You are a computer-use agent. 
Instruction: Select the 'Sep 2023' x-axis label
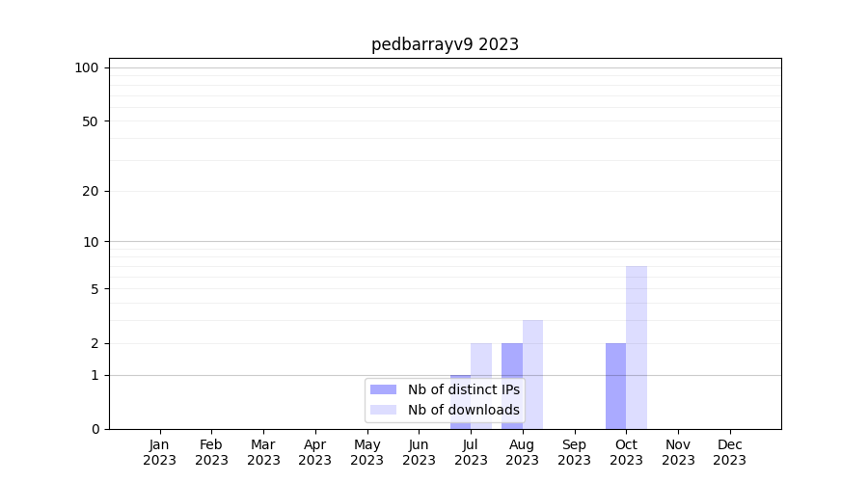[x=574, y=452]
